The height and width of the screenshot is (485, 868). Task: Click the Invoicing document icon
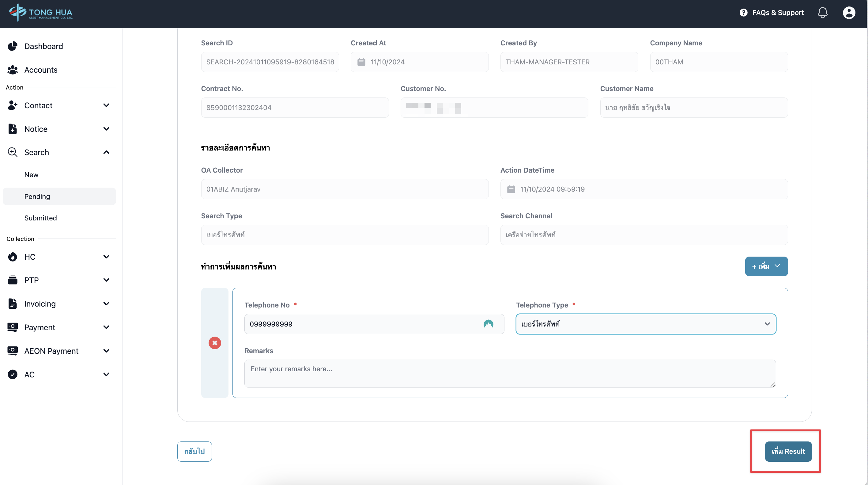(x=13, y=304)
